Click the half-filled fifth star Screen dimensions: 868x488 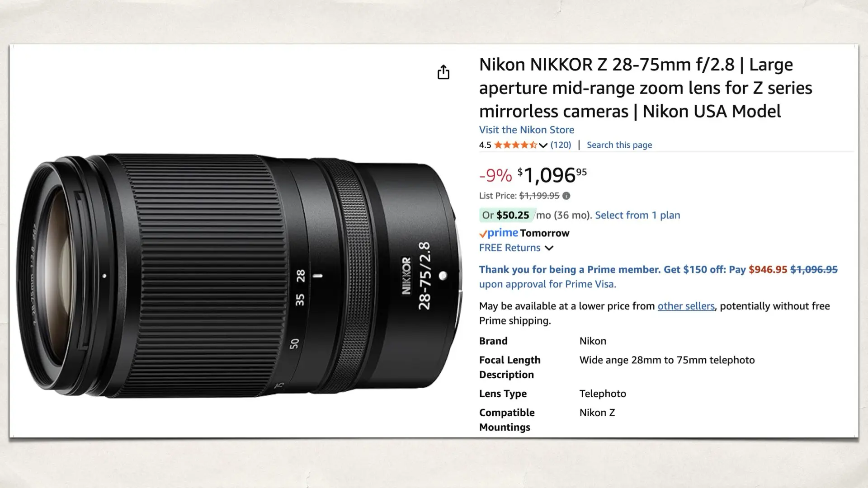coord(533,145)
